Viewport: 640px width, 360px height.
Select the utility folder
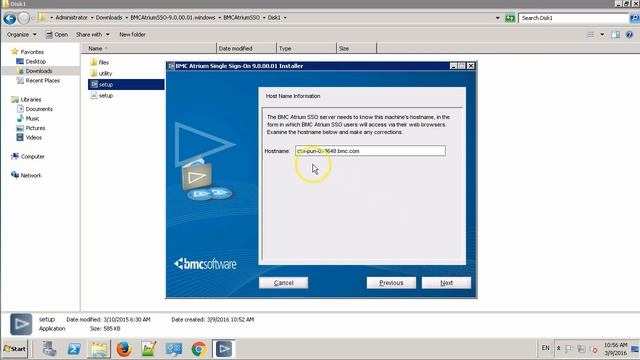point(101,73)
